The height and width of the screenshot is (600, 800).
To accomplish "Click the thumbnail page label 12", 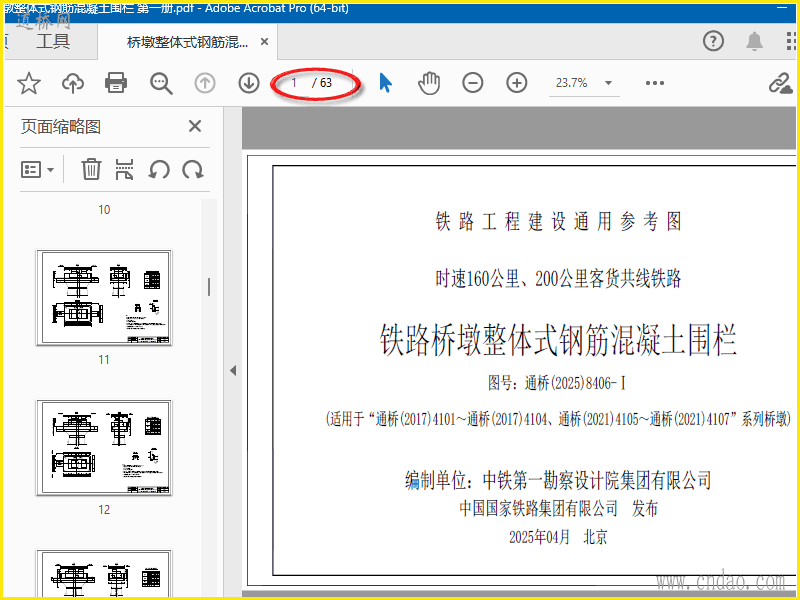I will 104,510.
